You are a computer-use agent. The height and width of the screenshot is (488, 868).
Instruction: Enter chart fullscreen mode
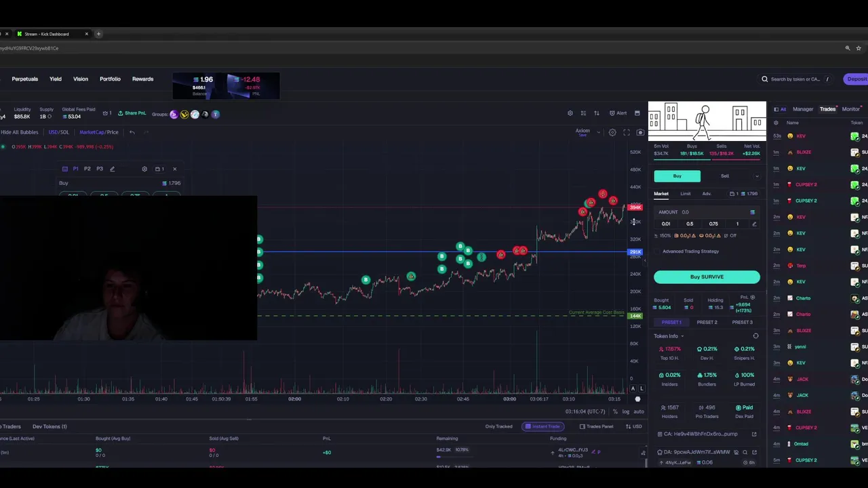627,133
